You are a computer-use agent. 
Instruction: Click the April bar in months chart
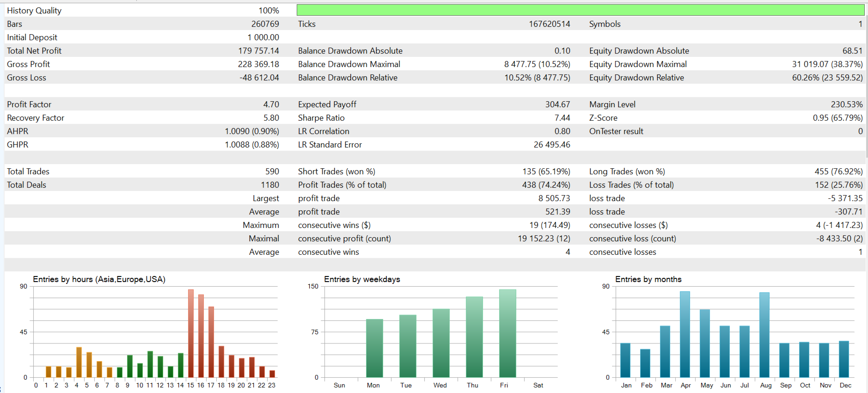tap(685, 334)
